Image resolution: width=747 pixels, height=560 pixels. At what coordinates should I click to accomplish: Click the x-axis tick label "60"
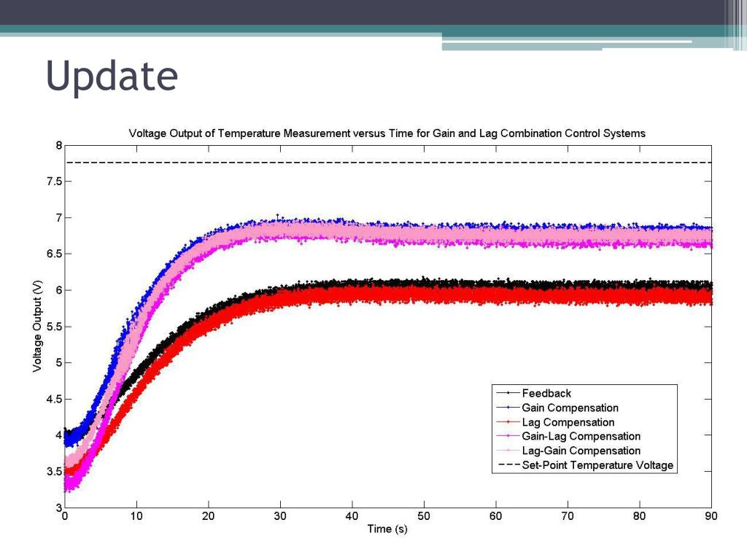coord(496,516)
